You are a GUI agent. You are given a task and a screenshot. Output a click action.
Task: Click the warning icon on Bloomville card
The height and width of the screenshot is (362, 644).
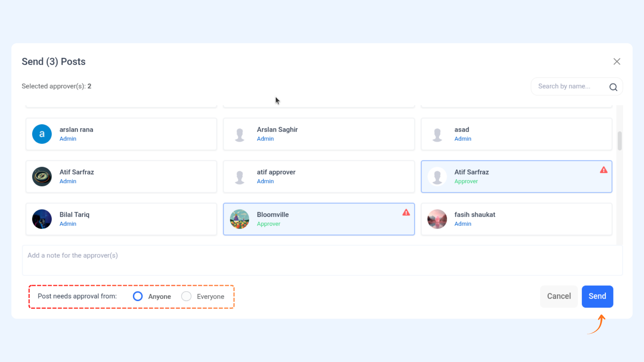pos(406,213)
